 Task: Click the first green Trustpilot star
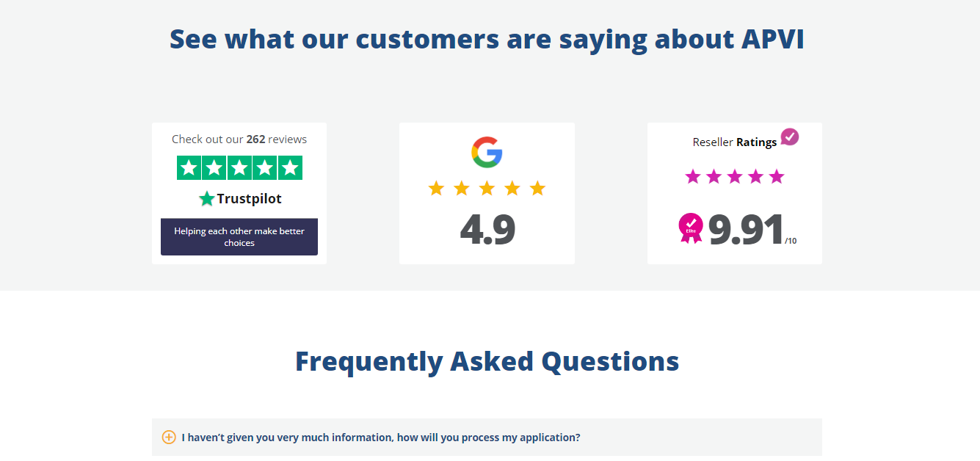coord(189,168)
